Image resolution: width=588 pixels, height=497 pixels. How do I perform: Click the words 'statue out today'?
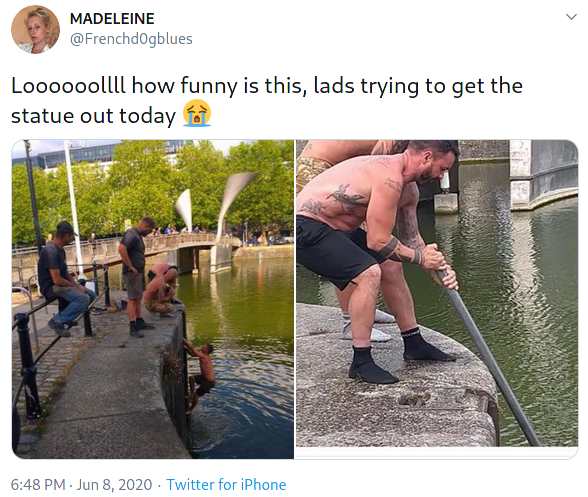[93, 116]
